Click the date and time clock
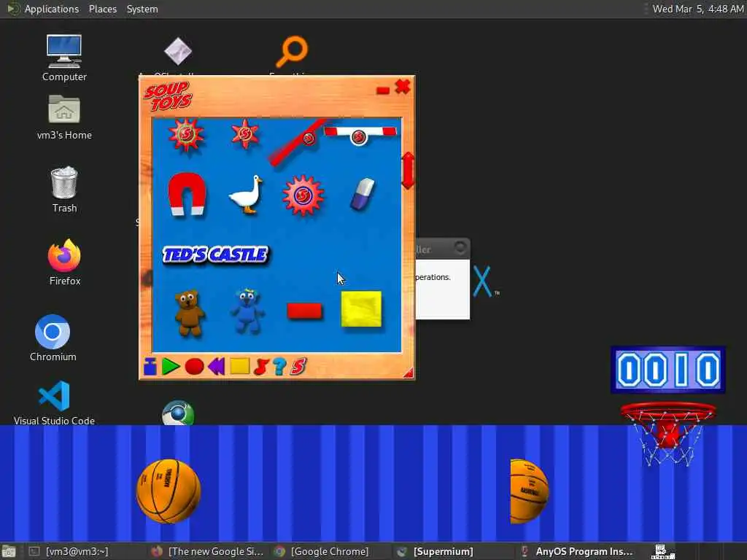 pos(698,9)
